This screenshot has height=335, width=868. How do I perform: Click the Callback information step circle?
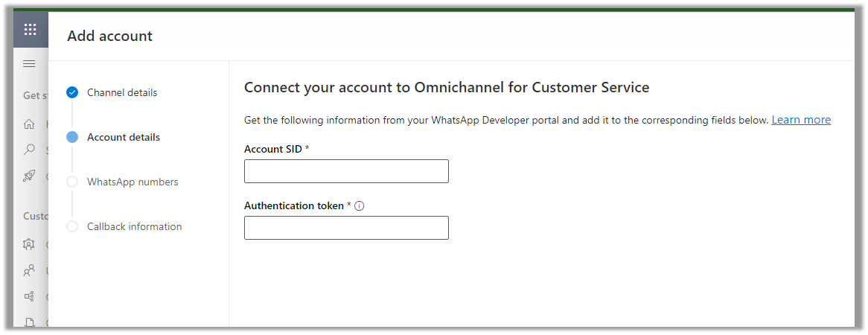pos(72,226)
